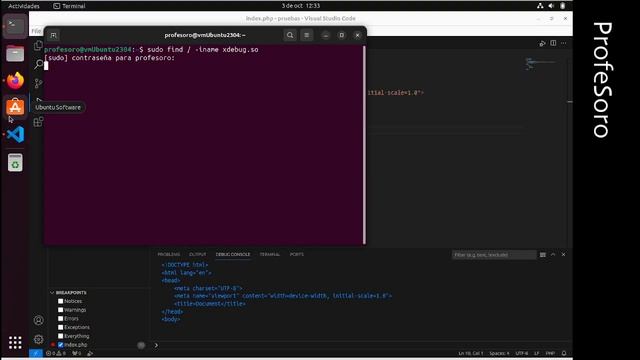The width and height of the screenshot is (640, 360).
Task: Collapse the Breakpoints section
Action: tap(52, 293)
